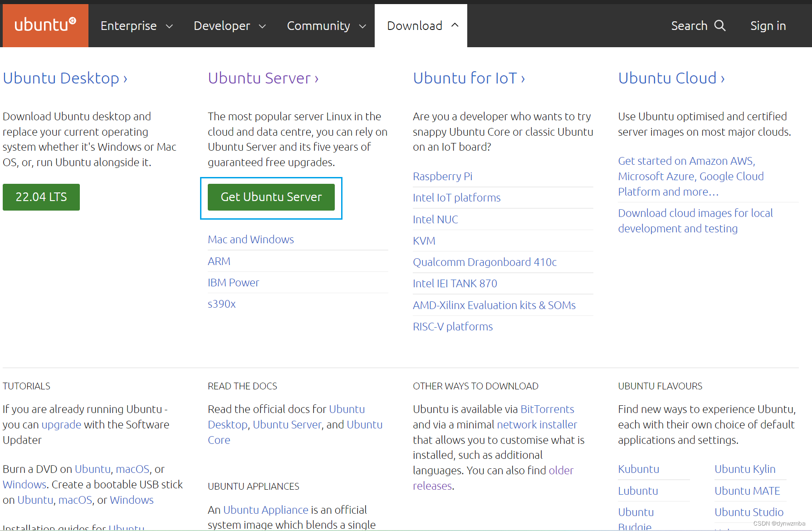Click the Get Ubuntu Server button
The image size is (812, 531).
[x=271, y=197]
